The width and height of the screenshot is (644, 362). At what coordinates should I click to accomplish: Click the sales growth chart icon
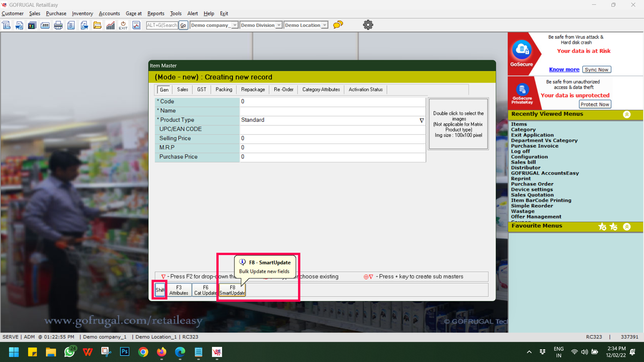pos(110,25)
